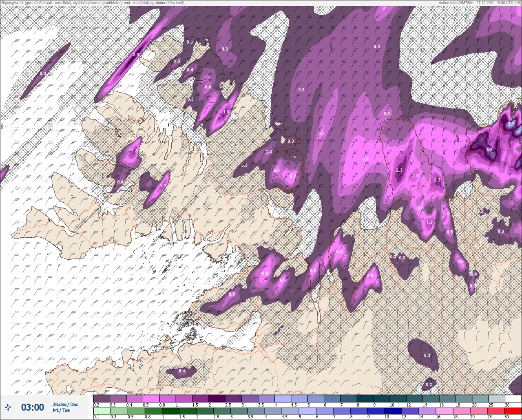This screenshot has width=522, height=420.
Task: Click the 'N99' label on the left map edge
Action: click(x=2, y=127)
